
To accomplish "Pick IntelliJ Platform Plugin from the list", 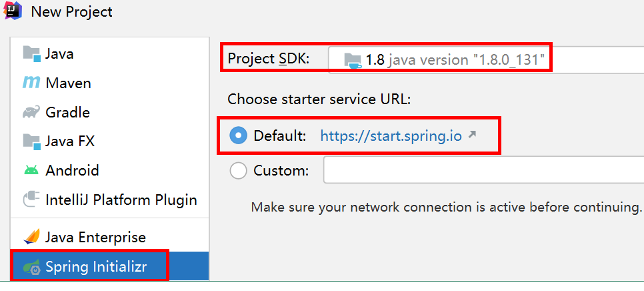I will click(121, 200).
